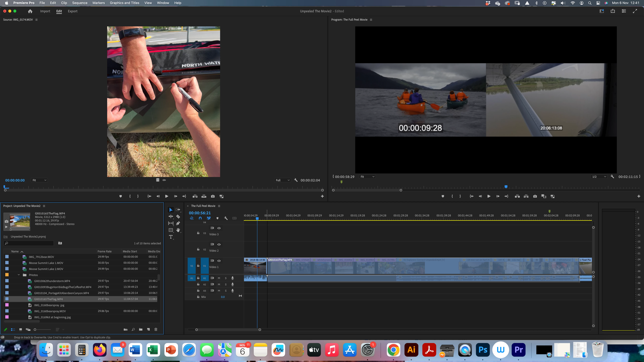
Task: Select the Hand tool
Action: [178, 230]
